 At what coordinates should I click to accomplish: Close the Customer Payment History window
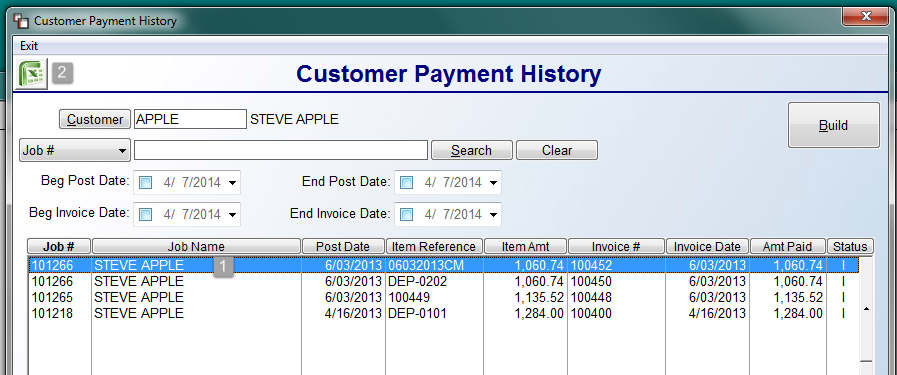[866, 16]
